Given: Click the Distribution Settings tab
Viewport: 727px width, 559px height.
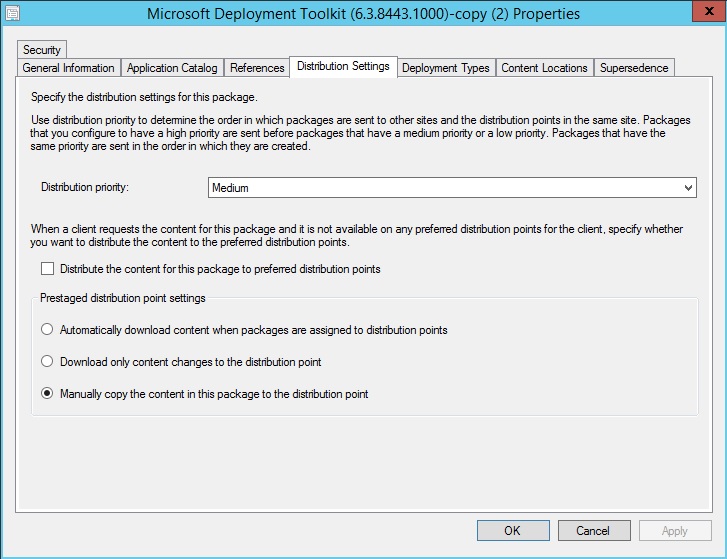Looking at the screenshot, I should (343, 67).
